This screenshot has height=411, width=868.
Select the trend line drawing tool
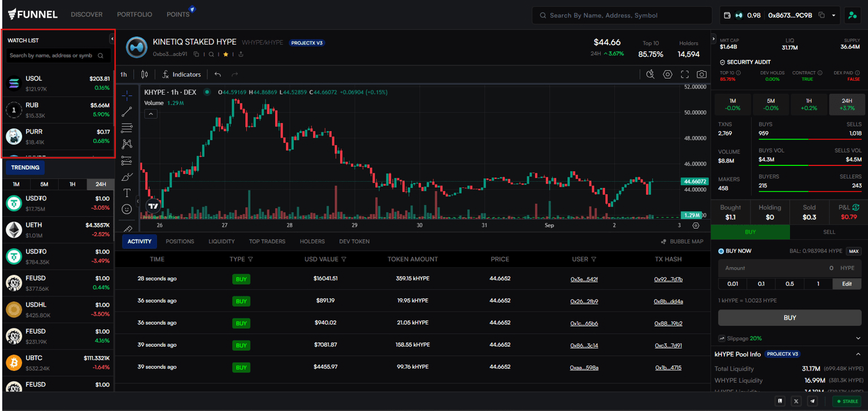[127, 112]
